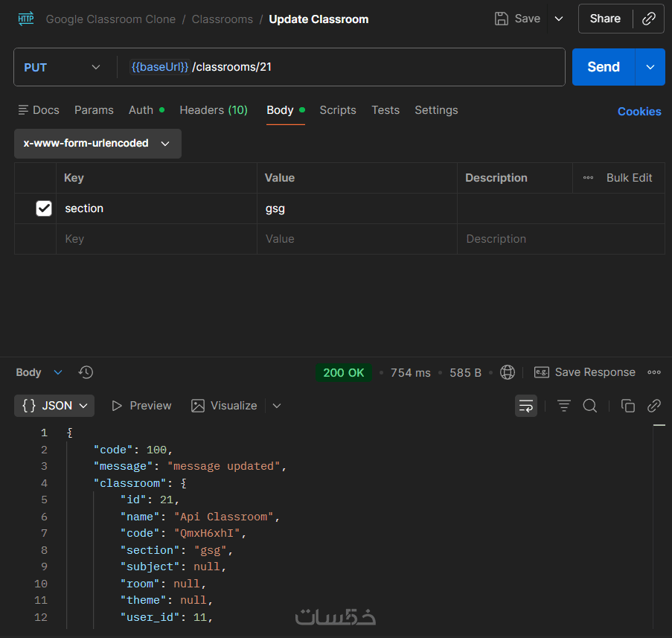Search within the response body
Viewport: 672px width, 638px height.
[589, 406]
